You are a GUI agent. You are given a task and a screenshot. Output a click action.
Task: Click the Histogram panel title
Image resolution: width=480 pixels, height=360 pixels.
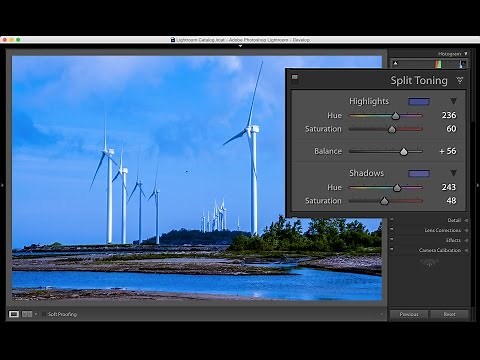pyautogui.click(x=449, y=54)
